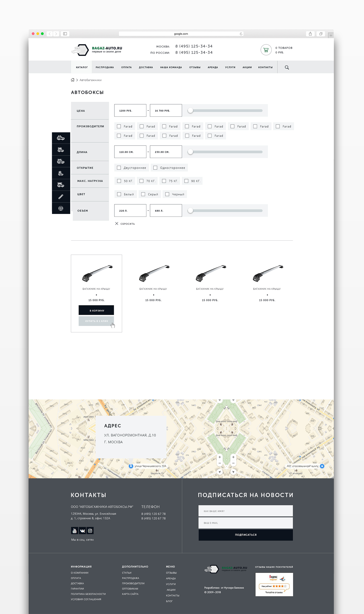Click the search magnifier icon
The height and width of the screenshot is (614, 364).
[x=287, y=67]
